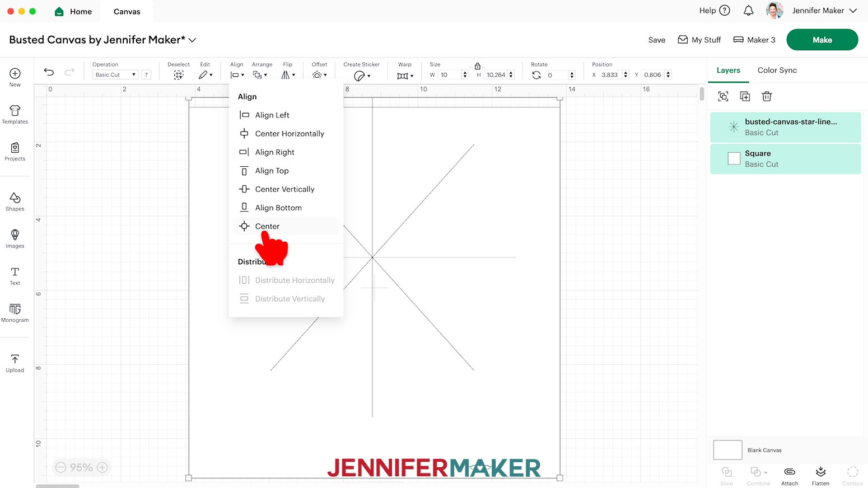Zoom out with the minus button

click(61, 467)
